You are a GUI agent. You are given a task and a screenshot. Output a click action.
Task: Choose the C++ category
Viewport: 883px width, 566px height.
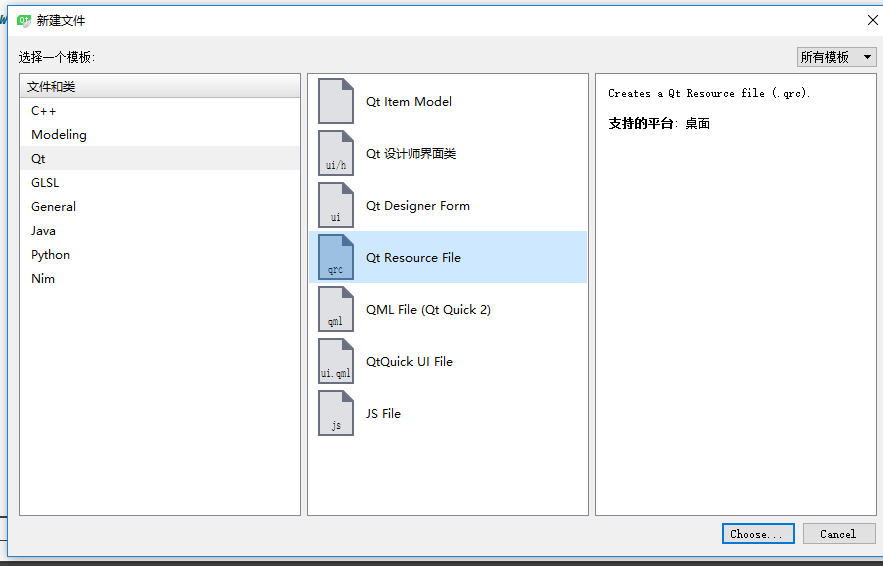tap(160, 110)
